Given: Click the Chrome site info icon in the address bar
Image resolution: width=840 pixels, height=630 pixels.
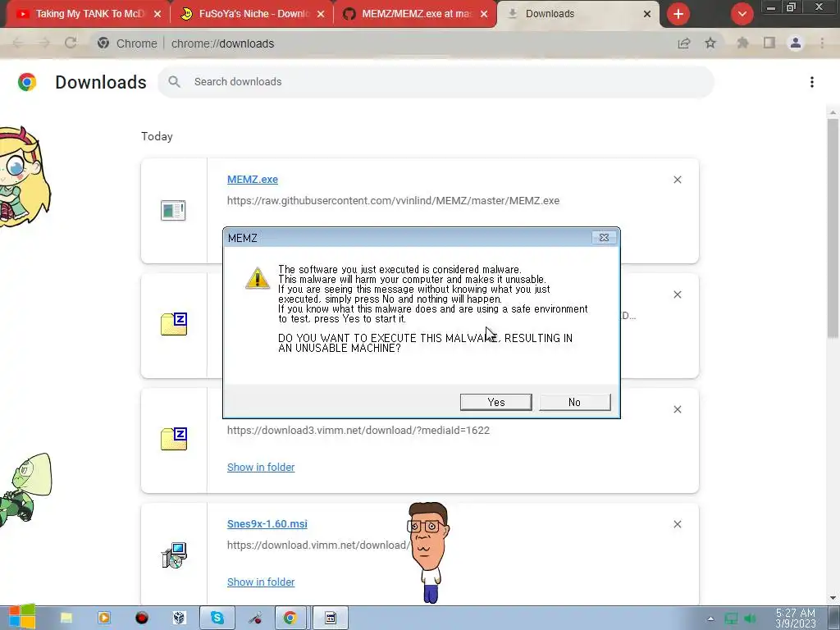Looking at the screenshot, I should click(103, 43).
